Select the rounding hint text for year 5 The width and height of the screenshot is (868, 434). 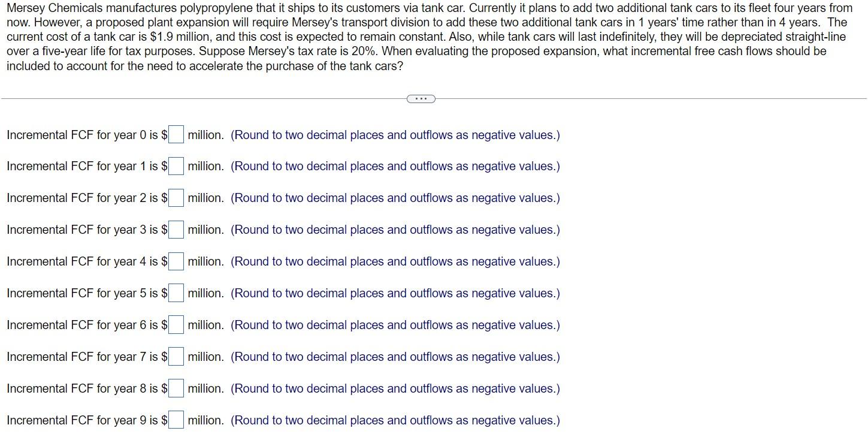pos(395,293)
